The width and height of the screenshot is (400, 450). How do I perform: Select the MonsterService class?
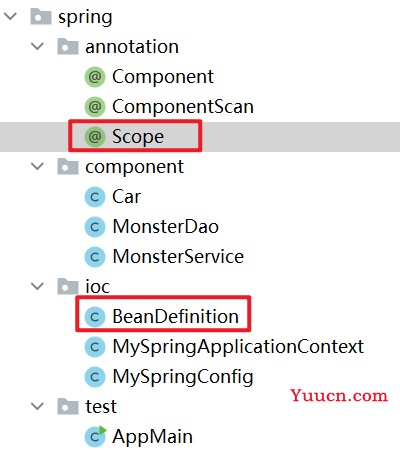pyautogui.click(x=178, y=257)
